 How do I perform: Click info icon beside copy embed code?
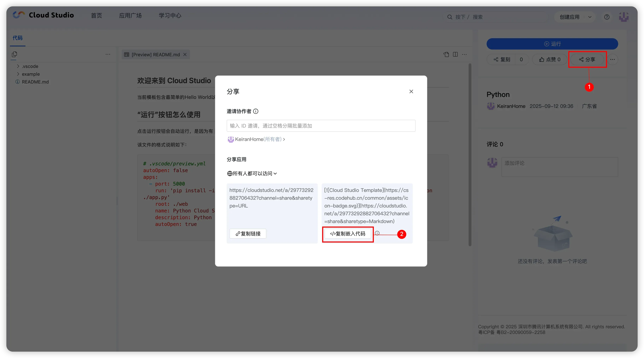tap(377, 233)
